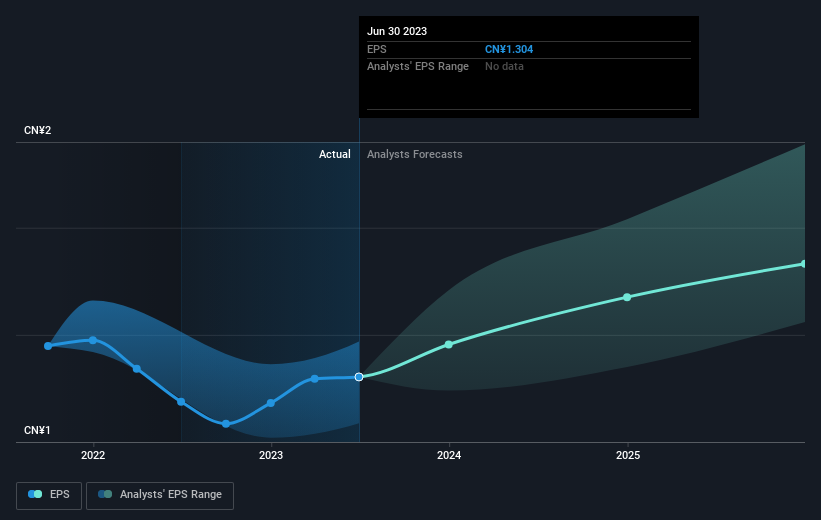Select the 2025 forecast EPS data point
The height and width of the screenshot is (520, 821).
pyautogui.click(x=627, y=297)
